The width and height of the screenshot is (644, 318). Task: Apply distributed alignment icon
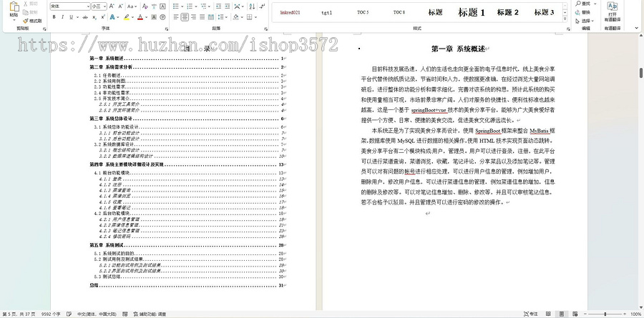tap(210, 17)
